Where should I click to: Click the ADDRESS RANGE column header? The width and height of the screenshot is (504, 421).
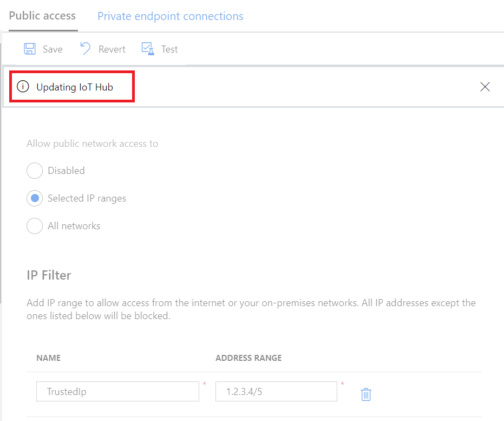[x=248, y=358]
